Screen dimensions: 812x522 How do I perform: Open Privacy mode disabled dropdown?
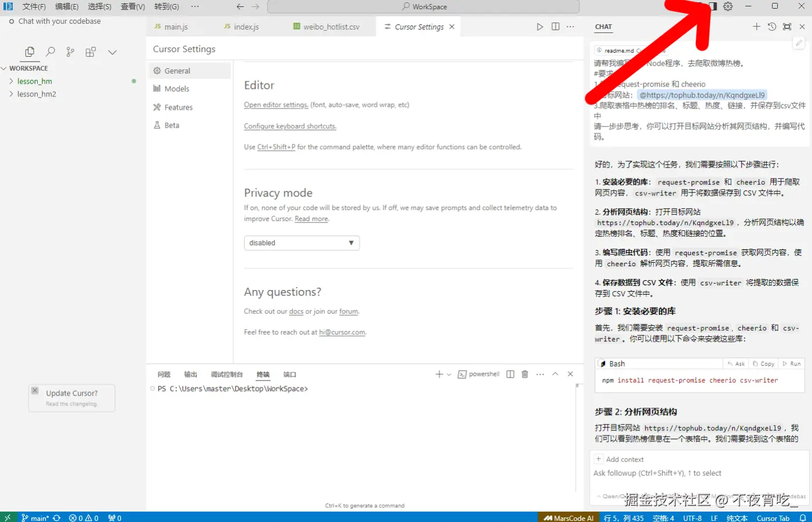302,243
